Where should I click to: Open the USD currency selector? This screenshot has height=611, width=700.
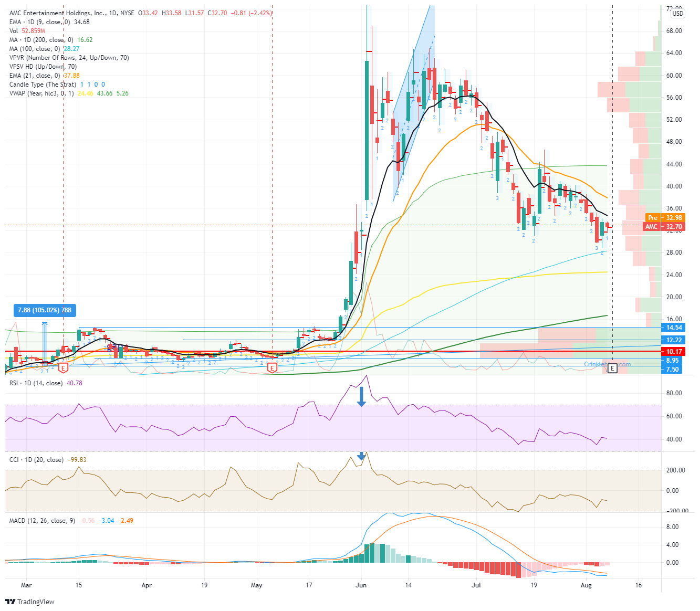click(x=678, y=13)
